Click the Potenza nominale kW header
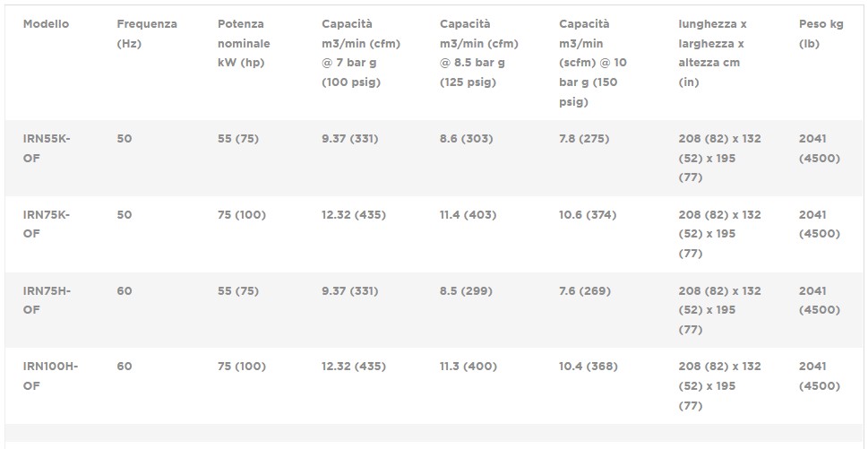The height and width of the screenshot is (449, 868). [x=244, y=43]
